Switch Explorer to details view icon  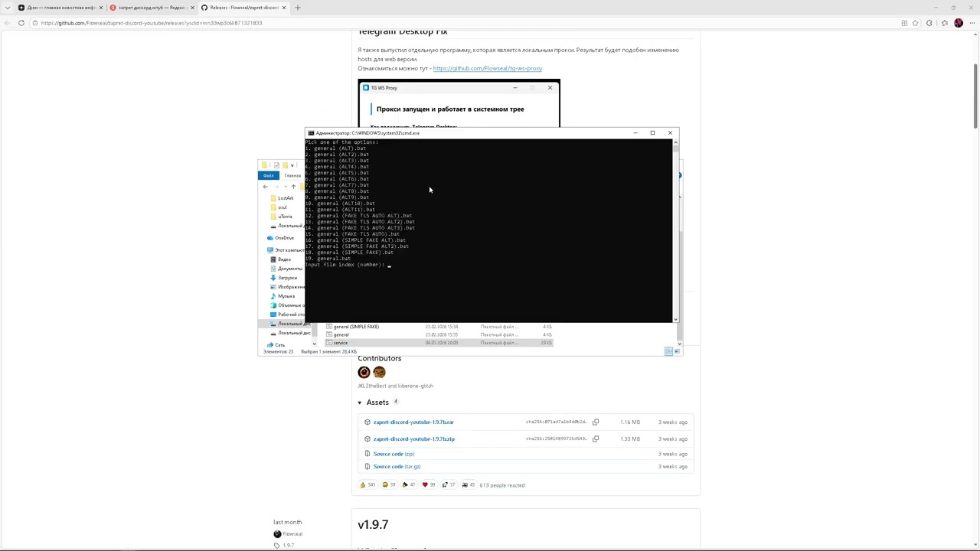tap(668, 351)
